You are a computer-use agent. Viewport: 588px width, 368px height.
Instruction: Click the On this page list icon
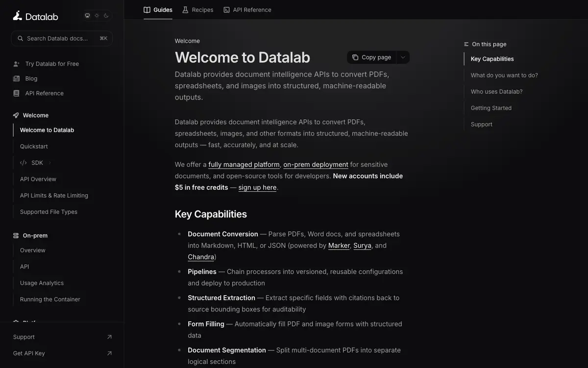466,44
